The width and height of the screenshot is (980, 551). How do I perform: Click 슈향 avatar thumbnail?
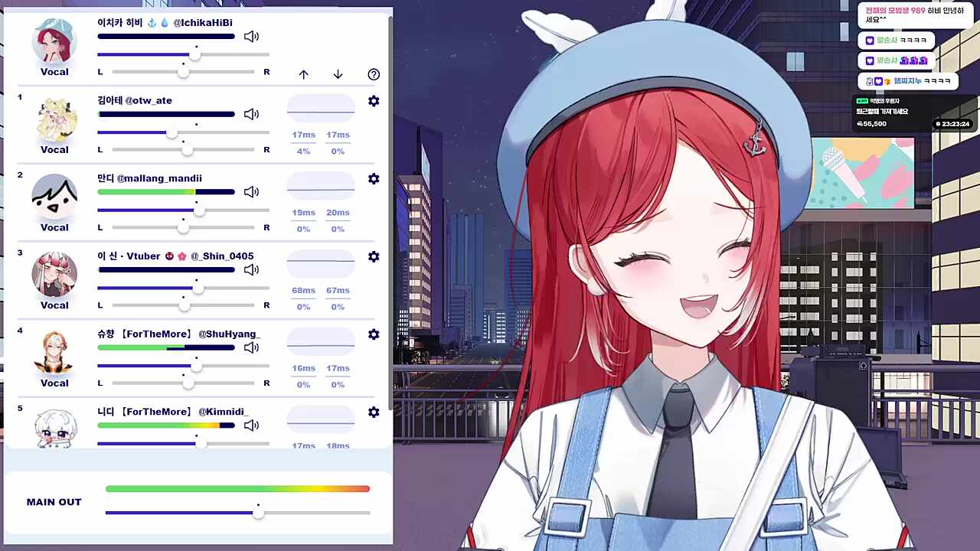click(54, 352)
